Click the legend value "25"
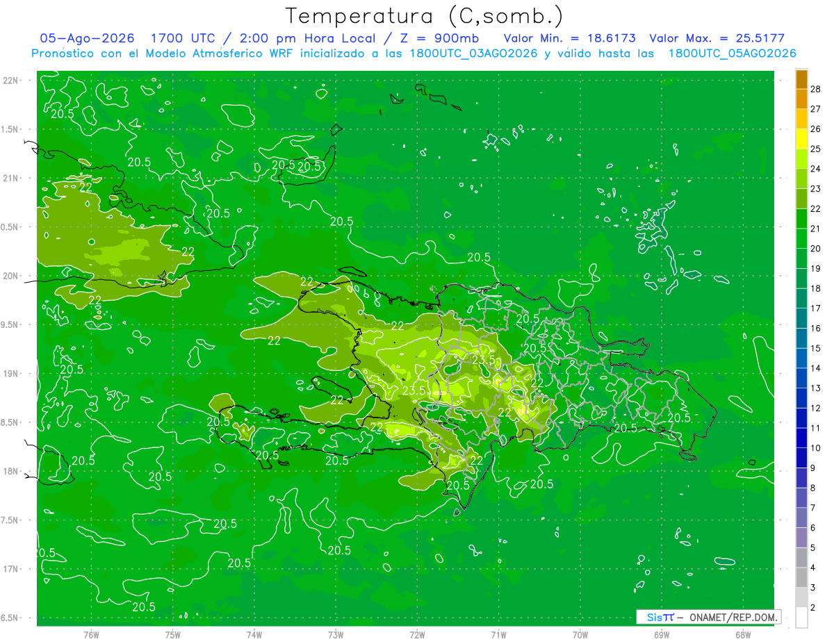The width and height of the screenshot is (834, 644). (x=816, y=149)
